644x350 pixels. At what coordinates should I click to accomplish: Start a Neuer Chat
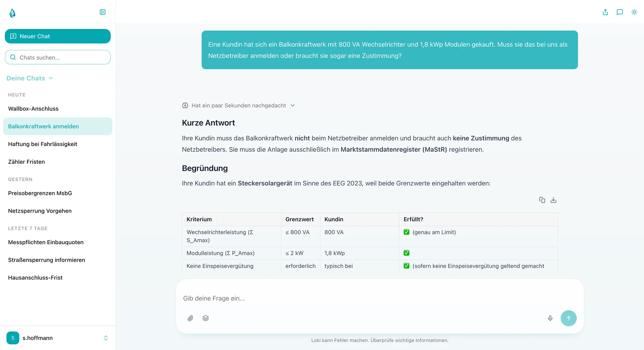tap(58, 36)
